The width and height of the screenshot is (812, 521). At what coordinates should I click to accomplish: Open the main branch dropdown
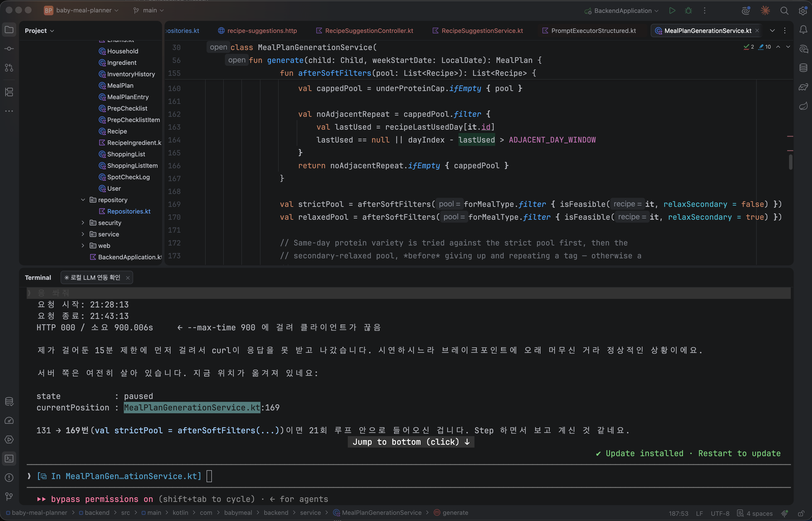[x=149, y=10]
